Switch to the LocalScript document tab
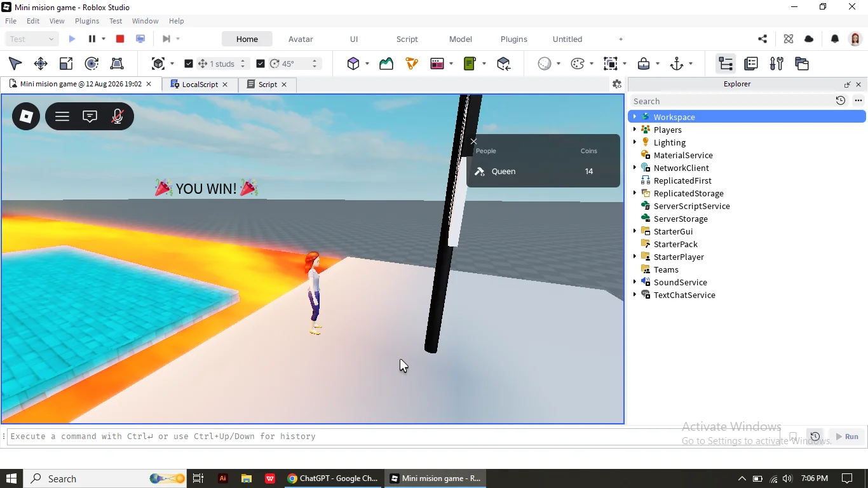 [x=200, y=85]
